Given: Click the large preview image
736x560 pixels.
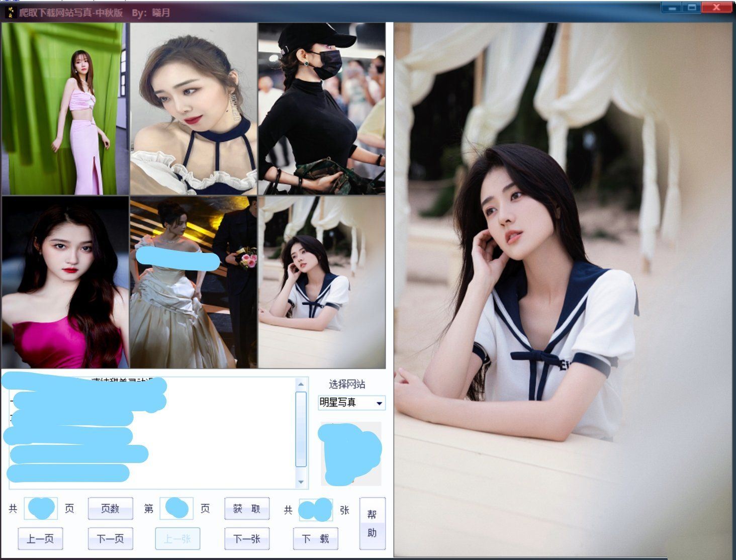Looking at the screenshot, I should pyautogui.click(x=563, y=290).
